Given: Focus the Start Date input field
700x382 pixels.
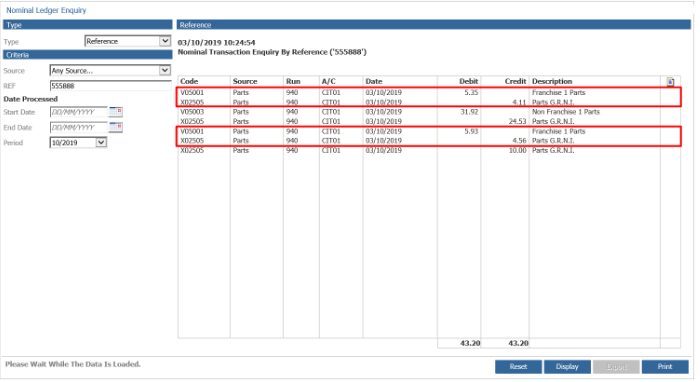Looking at the screenshot, I should click(79, 112).
